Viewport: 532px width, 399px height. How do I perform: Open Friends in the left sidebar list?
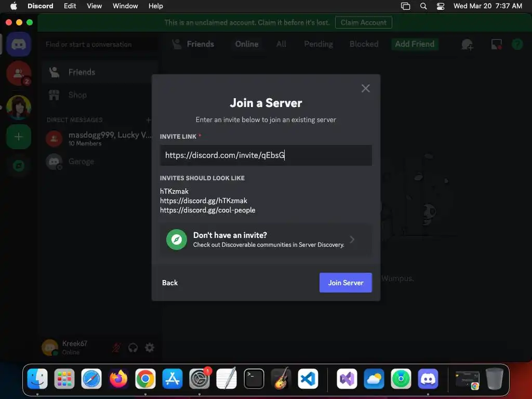coord(99,72)
